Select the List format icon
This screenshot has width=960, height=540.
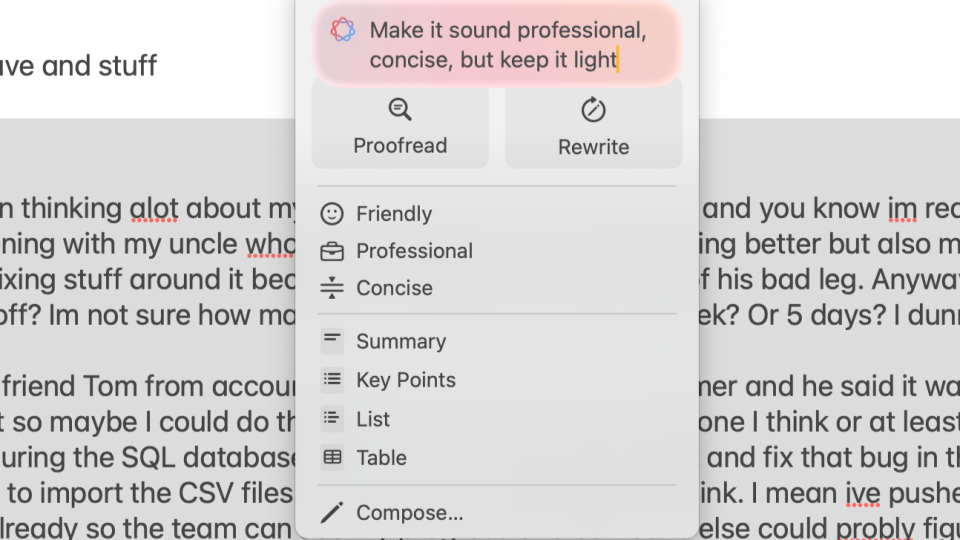tap(332, 419)
